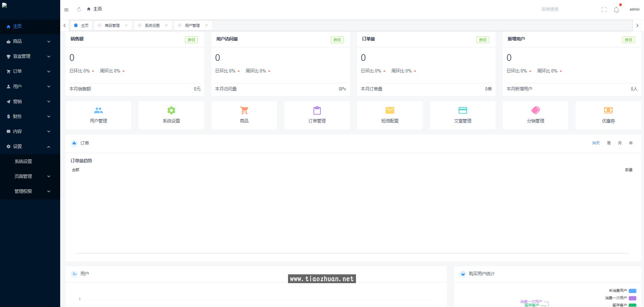Open the green gear 系统设置 shortcut
The width and height of the screenshot is (644, 307).
[171, 111]
